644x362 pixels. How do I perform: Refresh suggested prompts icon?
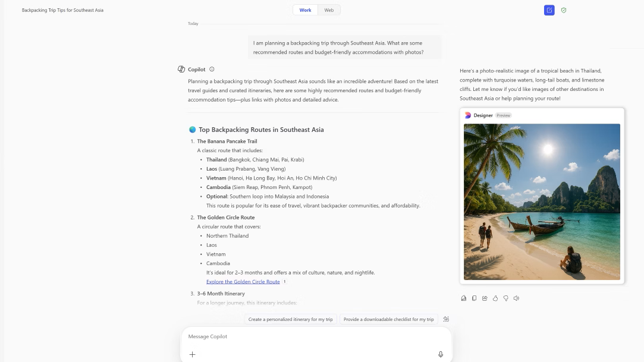pos(446,319)
